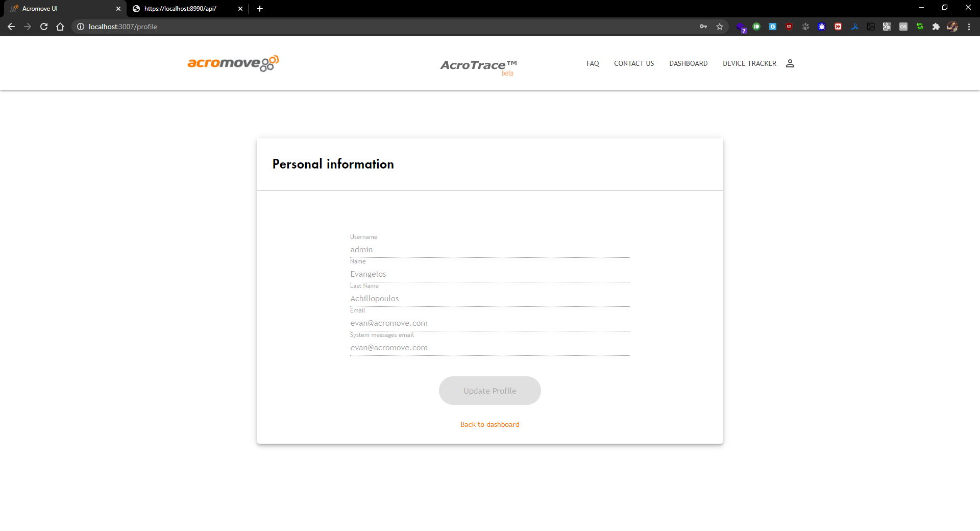Viewport: 980px width, 531px height.
Task: Click the uBlock Origin extension icon
Action: coord(789,27)
